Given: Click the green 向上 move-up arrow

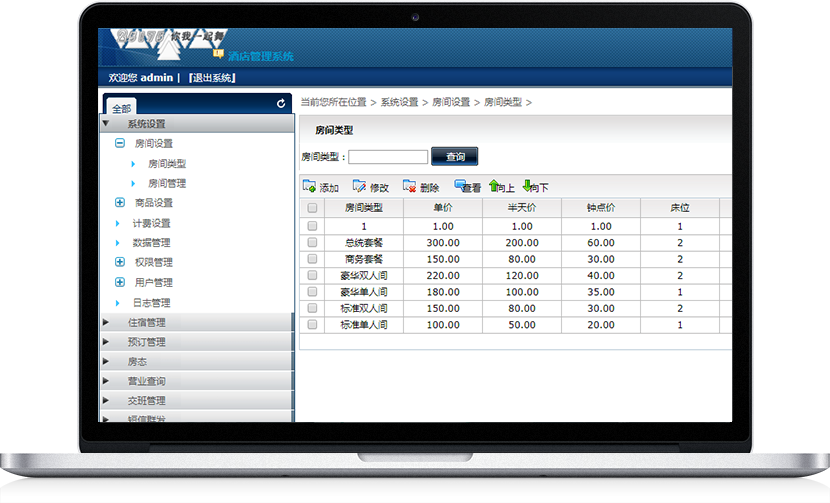Looking at the screenshot, I should click(494, 186).
